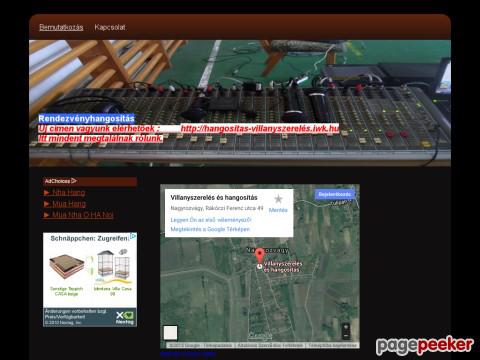Open the Bemutatkozás menu item

point(61,27)
